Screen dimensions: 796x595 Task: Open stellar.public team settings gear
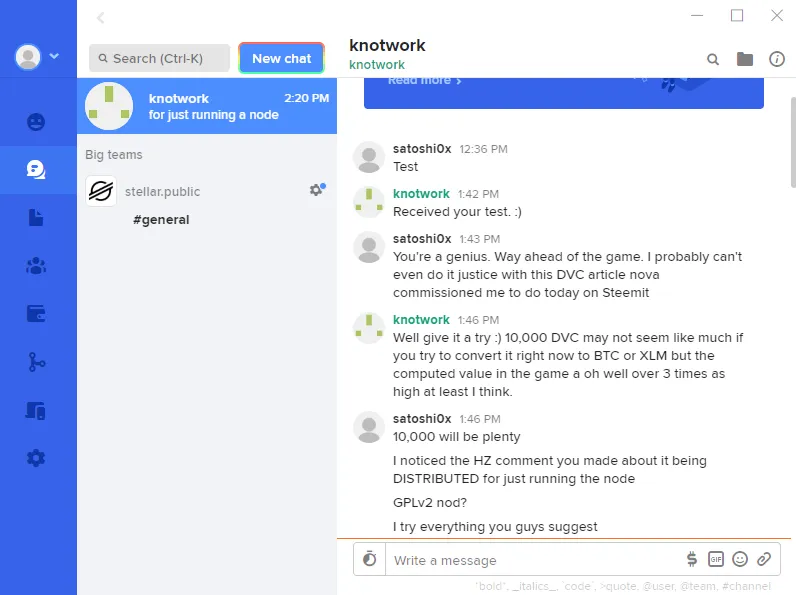pos(317,189)
